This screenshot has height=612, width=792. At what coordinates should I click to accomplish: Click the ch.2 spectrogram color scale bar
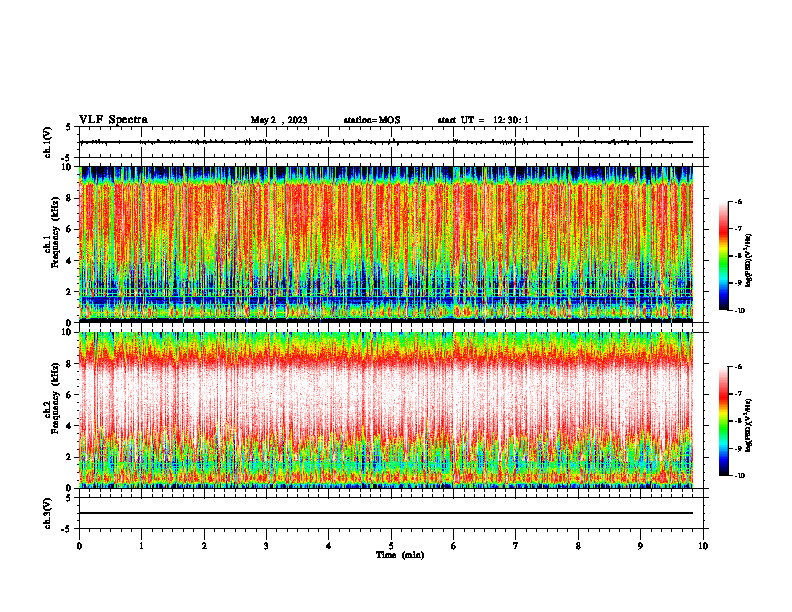tap(723, 421)
